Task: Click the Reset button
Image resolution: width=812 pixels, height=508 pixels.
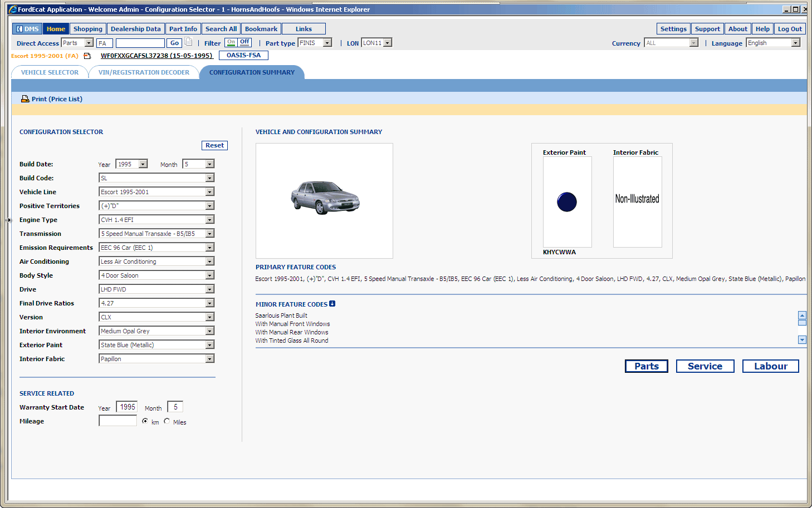Action: coord(214,145)
